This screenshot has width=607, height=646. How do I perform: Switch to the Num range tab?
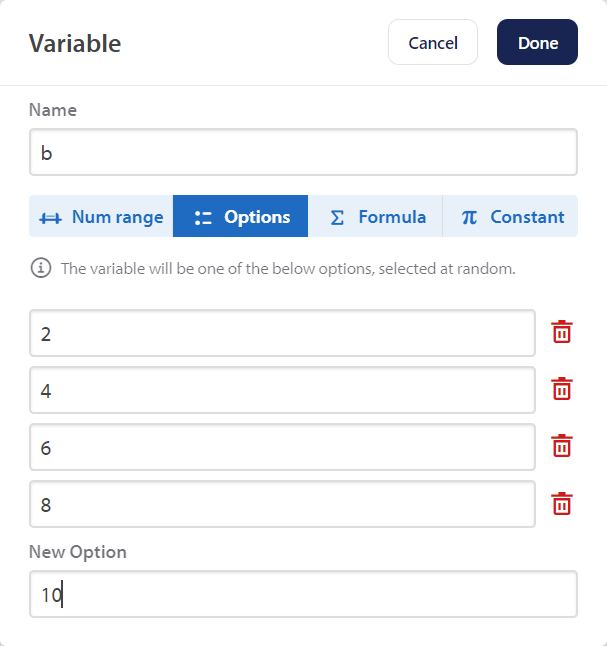(x=101, y=216)
